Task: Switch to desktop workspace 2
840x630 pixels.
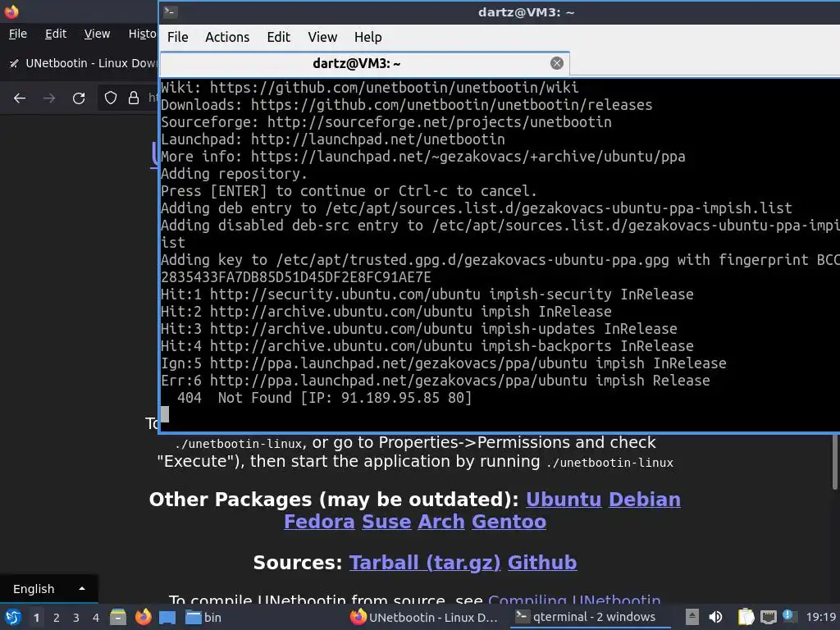Action: click(57, 617)
